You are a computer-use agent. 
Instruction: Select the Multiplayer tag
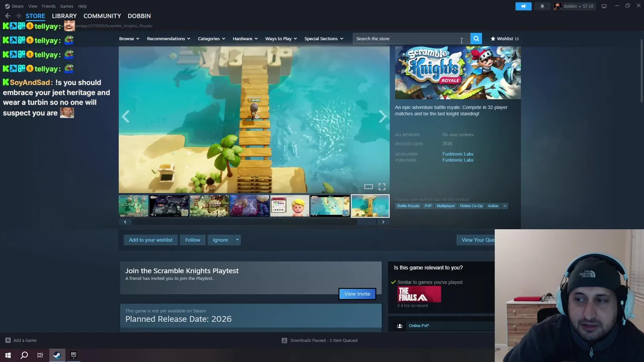tap(446, 206)
